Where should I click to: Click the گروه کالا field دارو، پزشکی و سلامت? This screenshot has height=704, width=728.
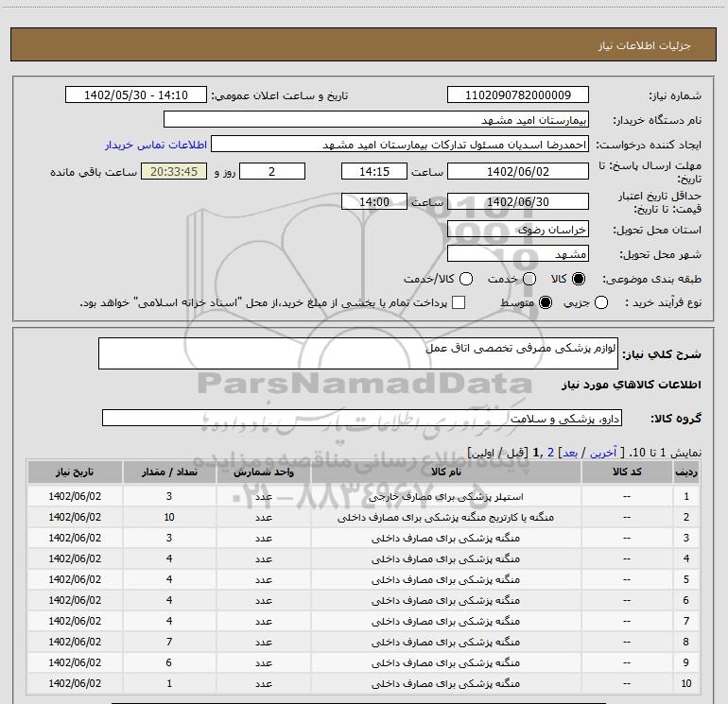click(362, 418)
